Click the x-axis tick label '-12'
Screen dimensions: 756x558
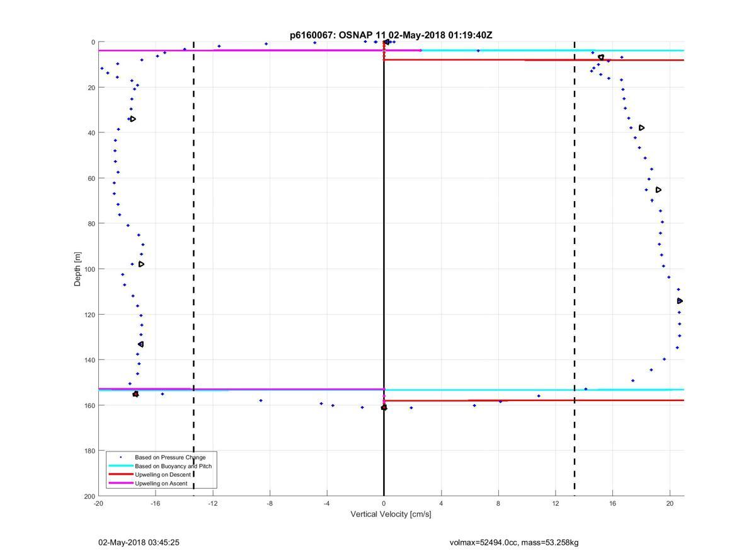213,503
